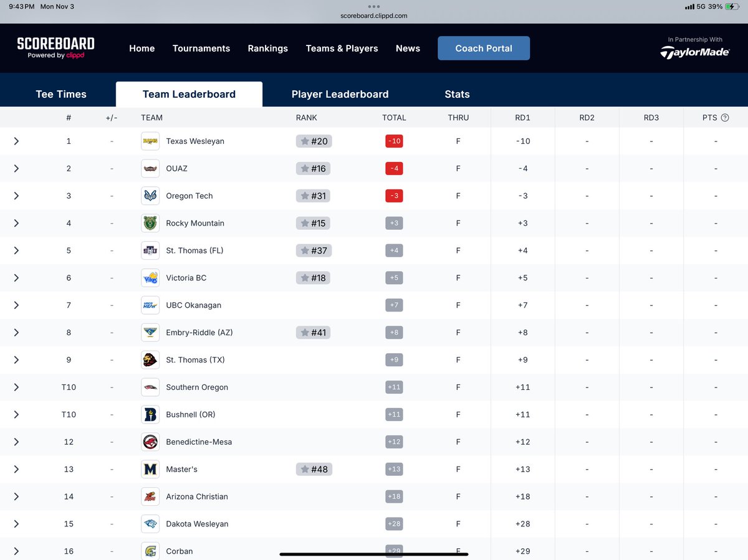Expand the Texas Wesleyan row
Image resolution: width=748 pixels, height=560 pixels.
[16, 141]
